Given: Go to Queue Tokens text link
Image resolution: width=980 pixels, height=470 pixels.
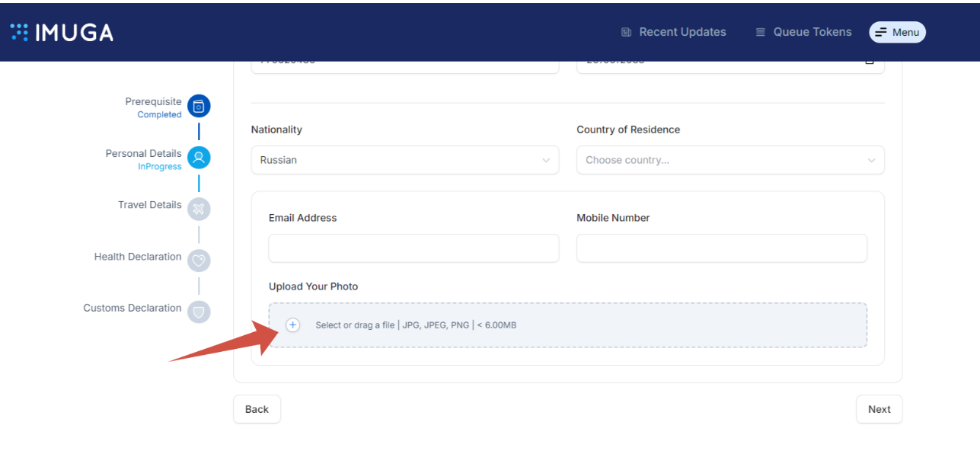Looking at the screenshot, I should (812, 32).
